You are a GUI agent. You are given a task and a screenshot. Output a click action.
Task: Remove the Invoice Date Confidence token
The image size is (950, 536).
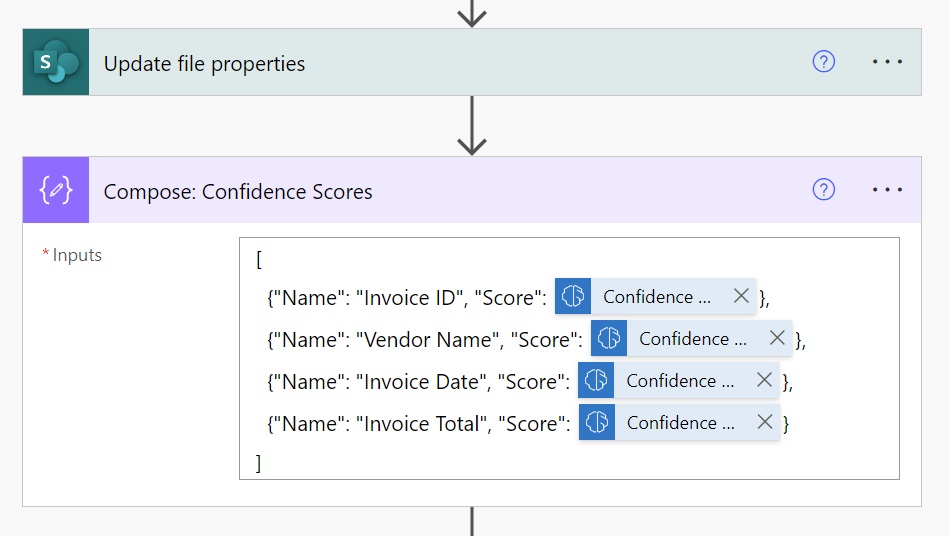pyautogui.click(x=764, y=380)
